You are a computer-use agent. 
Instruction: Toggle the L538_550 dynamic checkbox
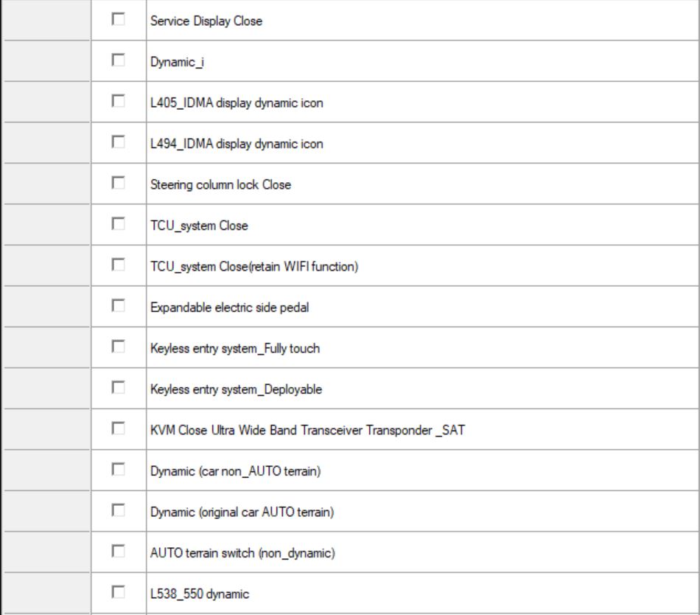click(x=117, y=593)
